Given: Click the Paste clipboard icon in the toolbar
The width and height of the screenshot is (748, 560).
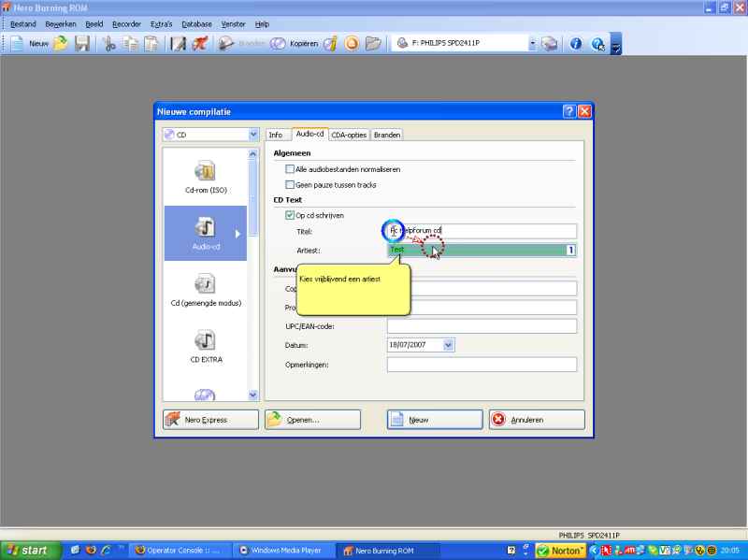Looking at the screenshot, I should 151,43.
